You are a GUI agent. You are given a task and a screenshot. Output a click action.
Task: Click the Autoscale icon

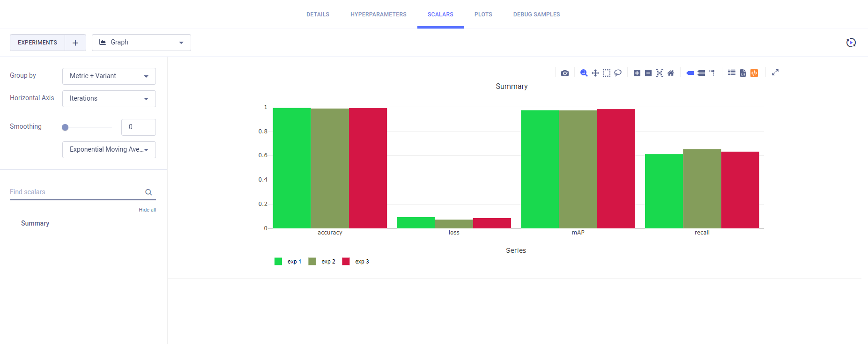(x=660, y=73)
